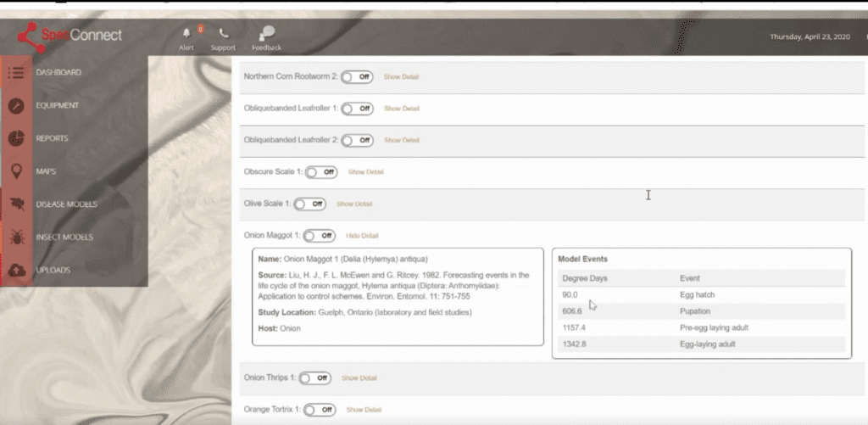
Task: Open the EQUIPMENT menu item
Action: 58,105
